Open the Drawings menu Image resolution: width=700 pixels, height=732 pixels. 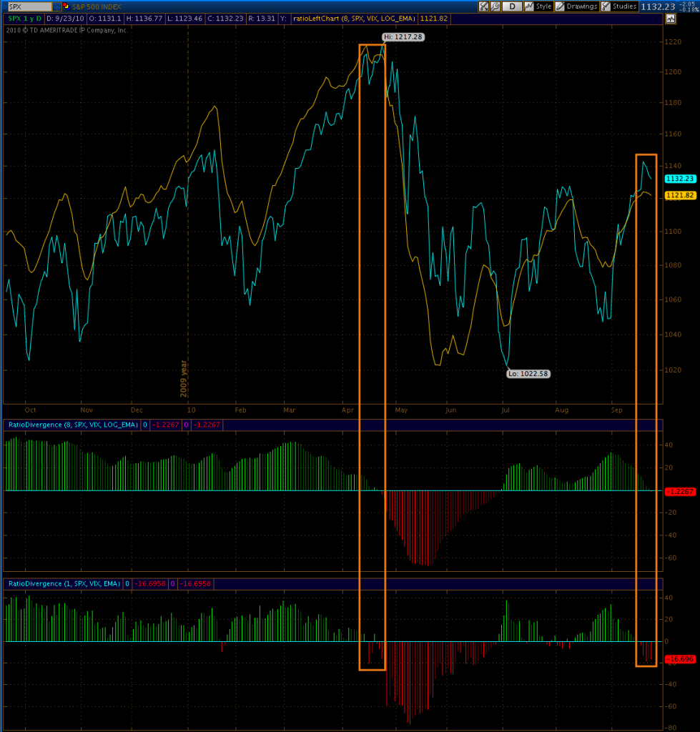(x=581, y=6)
